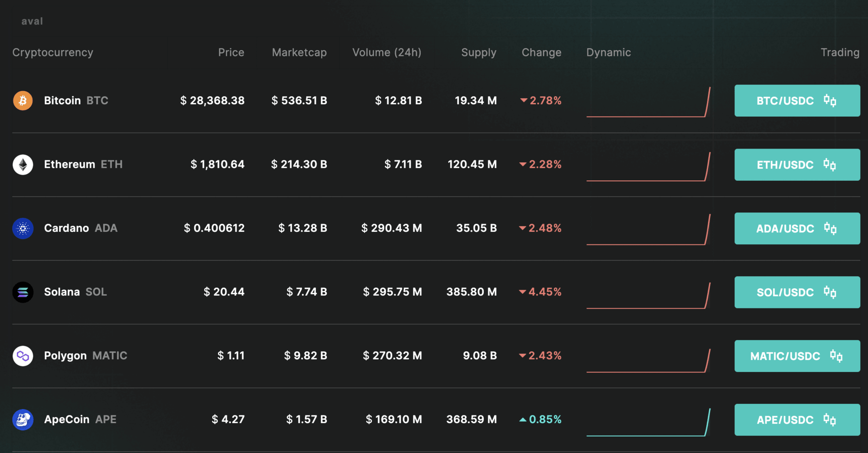Screen dimensions: 868x453
Task: Click Ethereum marketcap $ 214.30 B
Action: coord(299,164)
